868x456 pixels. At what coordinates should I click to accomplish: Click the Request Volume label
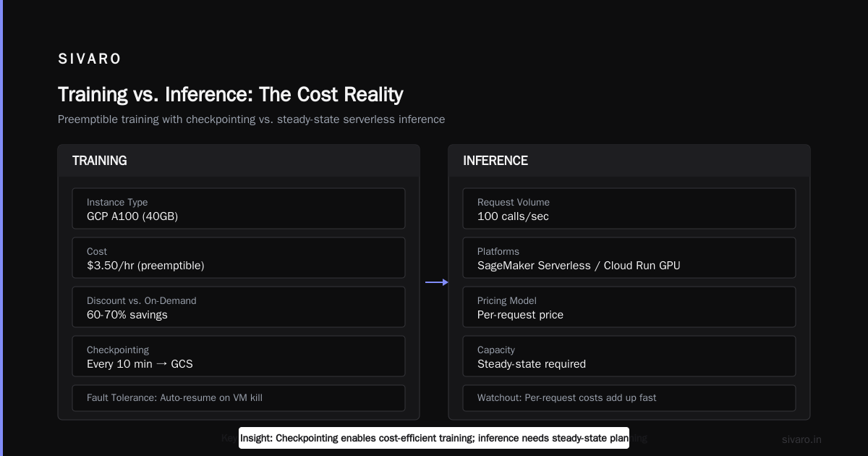514,203
